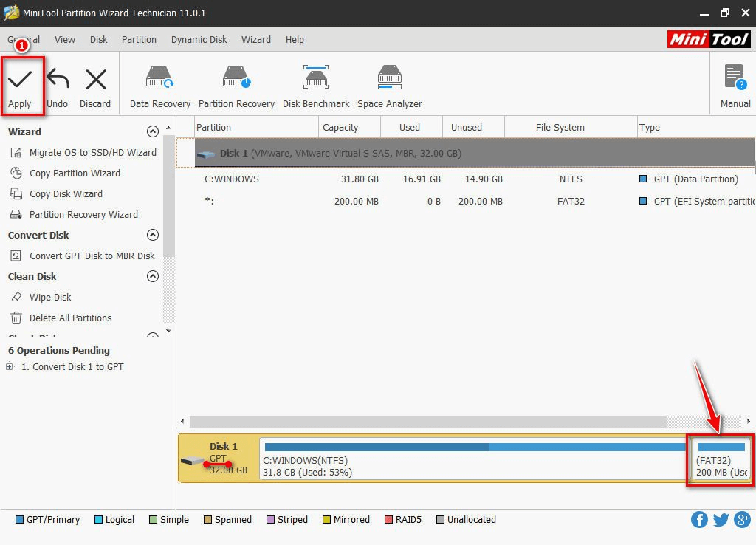
Task: Open Space Analyzer
Action: (390, 88)
